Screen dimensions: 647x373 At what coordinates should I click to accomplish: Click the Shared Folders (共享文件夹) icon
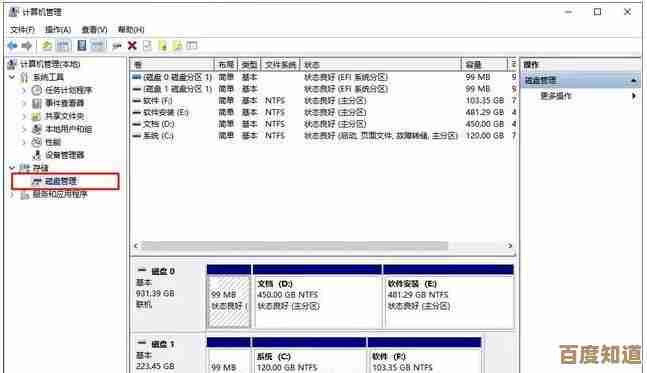coord(37,116)
